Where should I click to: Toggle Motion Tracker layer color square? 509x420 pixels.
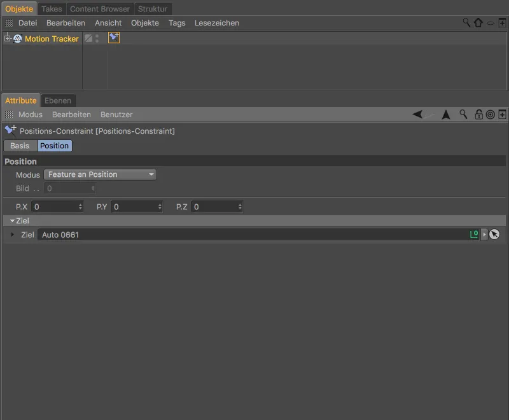88,39
